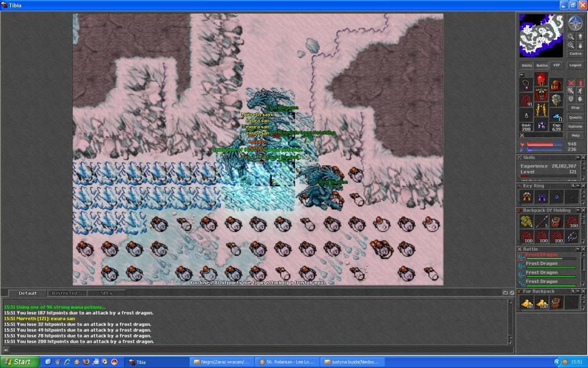Select the green stack of 4 items
The image size is (588, 368).
(x=527, y=221)
